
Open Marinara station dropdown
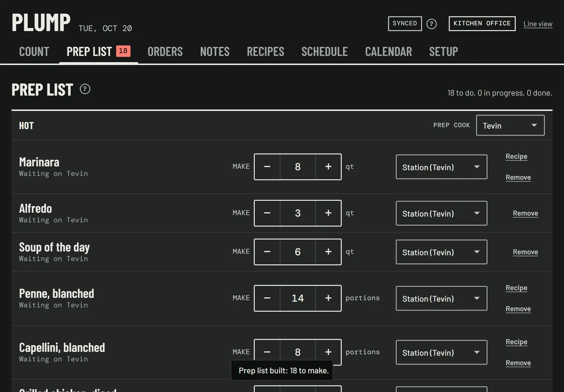click(441, 167)
